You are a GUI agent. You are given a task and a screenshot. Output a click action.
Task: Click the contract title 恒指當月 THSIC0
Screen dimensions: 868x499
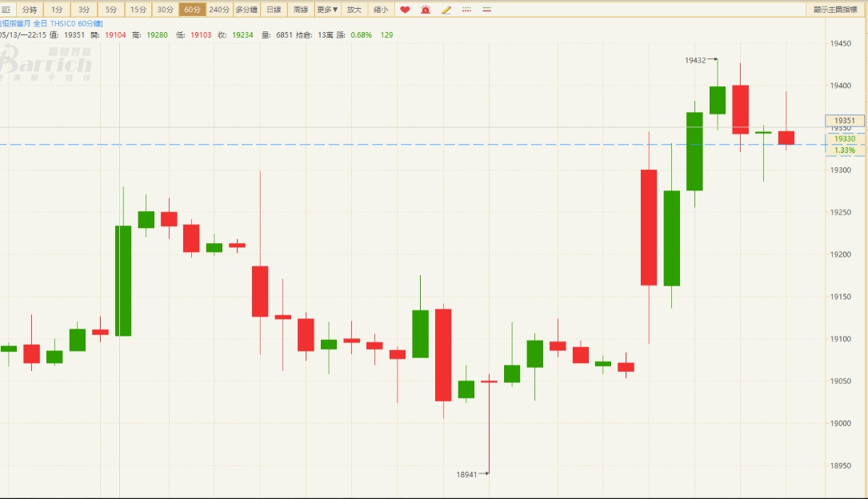51,23
